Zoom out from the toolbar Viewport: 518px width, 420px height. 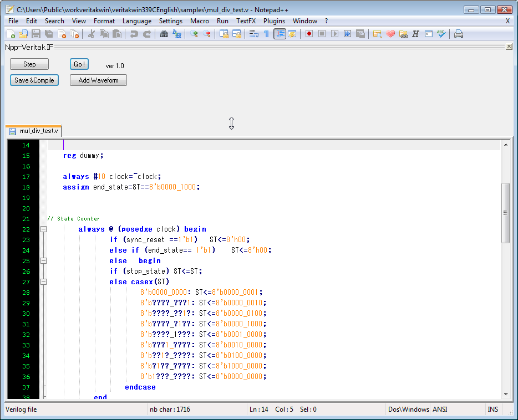(x=207, y=34)
